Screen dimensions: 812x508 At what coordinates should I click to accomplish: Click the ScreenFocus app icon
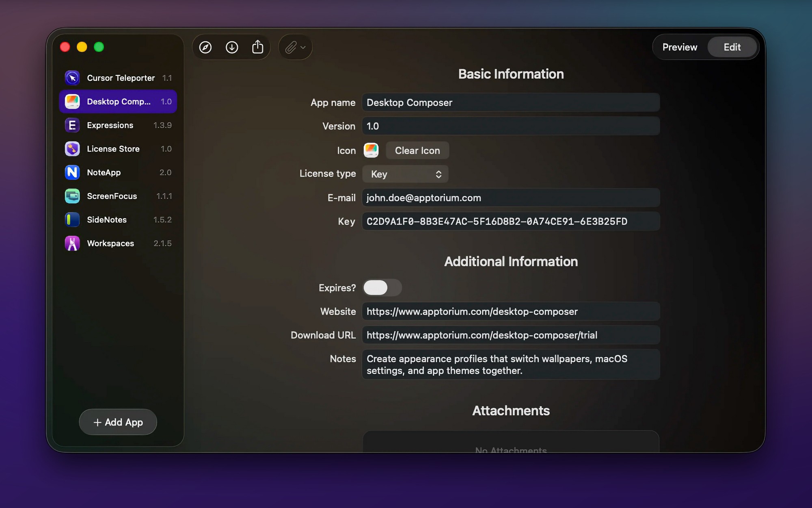(72, 196)
